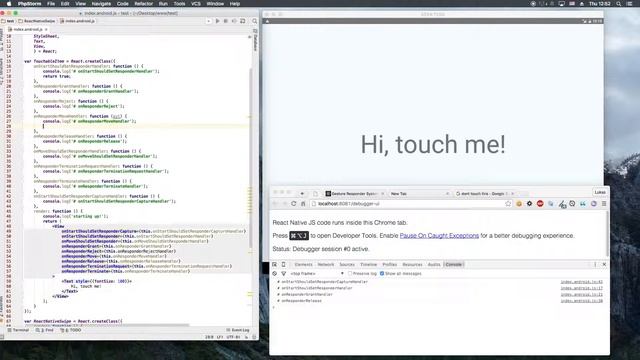
Task: Click the Run button in PhpStorm toolbar
Action: [217, 21]
